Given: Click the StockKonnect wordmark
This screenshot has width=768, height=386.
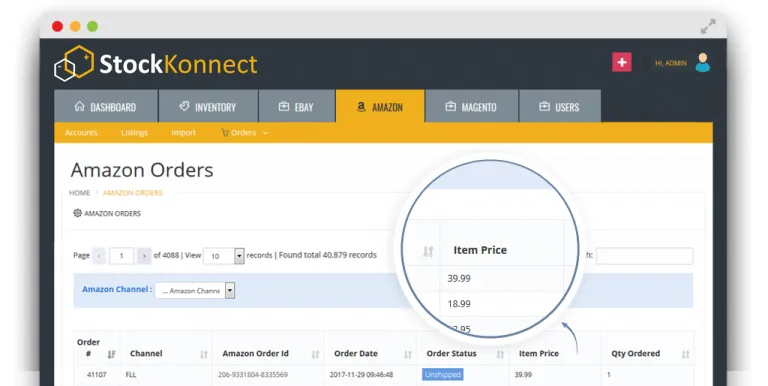Looking at the screenshot, I should point(178,64).
